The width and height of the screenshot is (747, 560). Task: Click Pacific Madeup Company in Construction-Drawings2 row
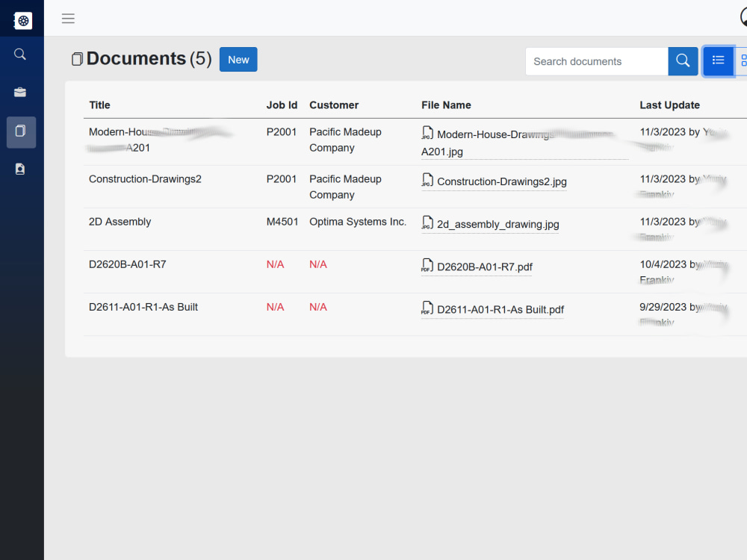coord(345,187)
